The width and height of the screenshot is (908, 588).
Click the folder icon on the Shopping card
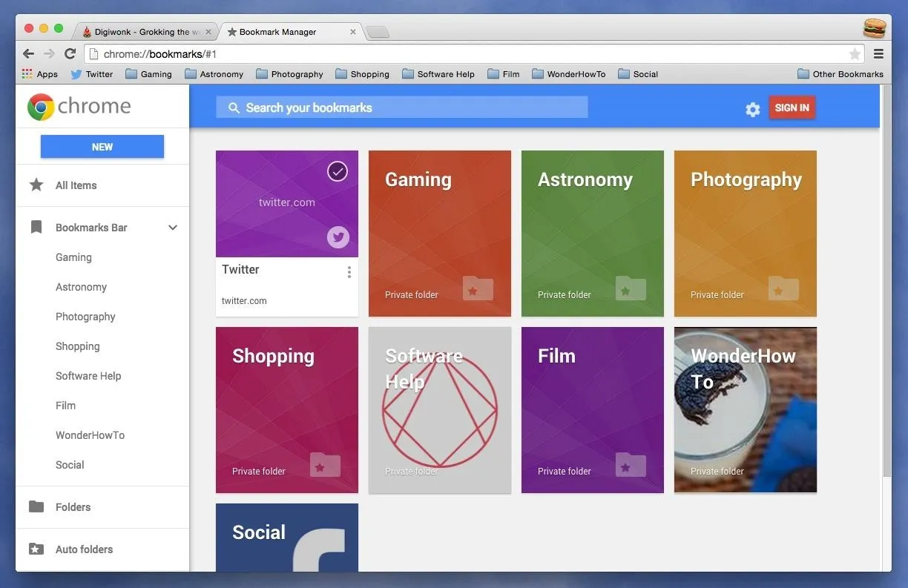(325, 465)
